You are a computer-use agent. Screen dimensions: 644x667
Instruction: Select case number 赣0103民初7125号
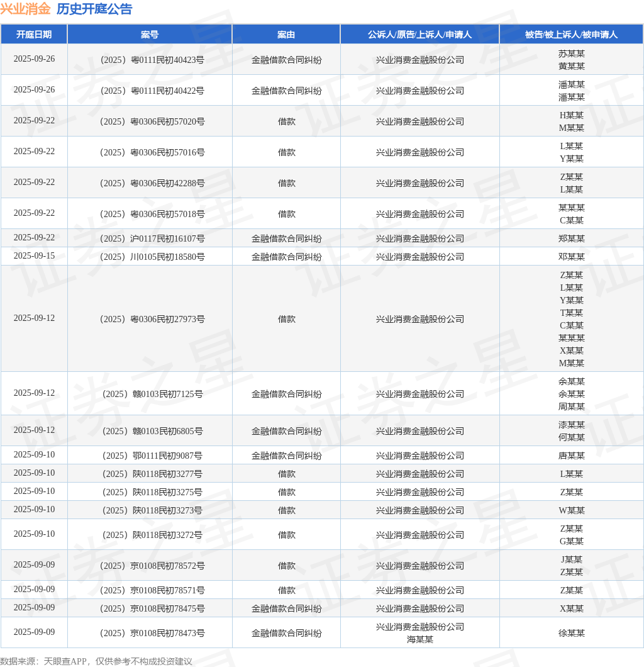coord(152,394)
